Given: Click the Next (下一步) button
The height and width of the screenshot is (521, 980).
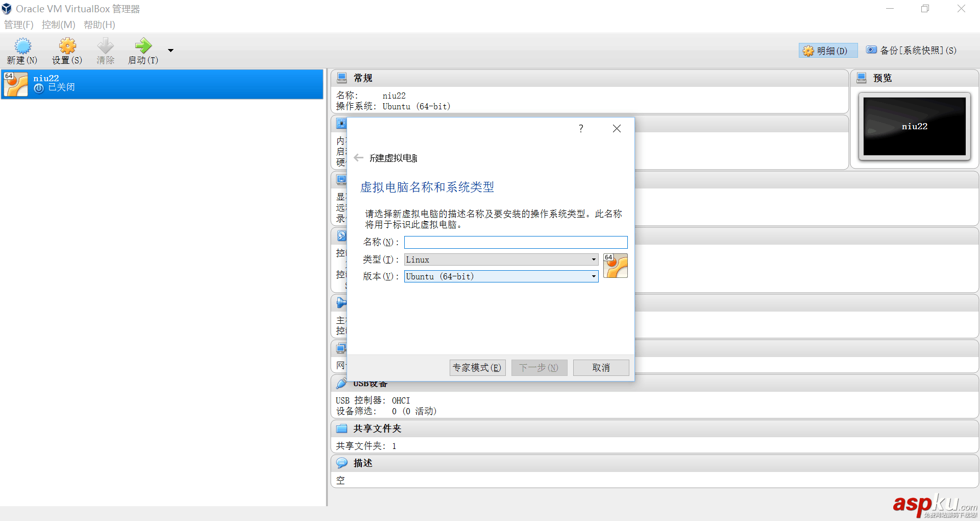Looking at the screenshot, I should pyautogui.click(x=539, y=368).
